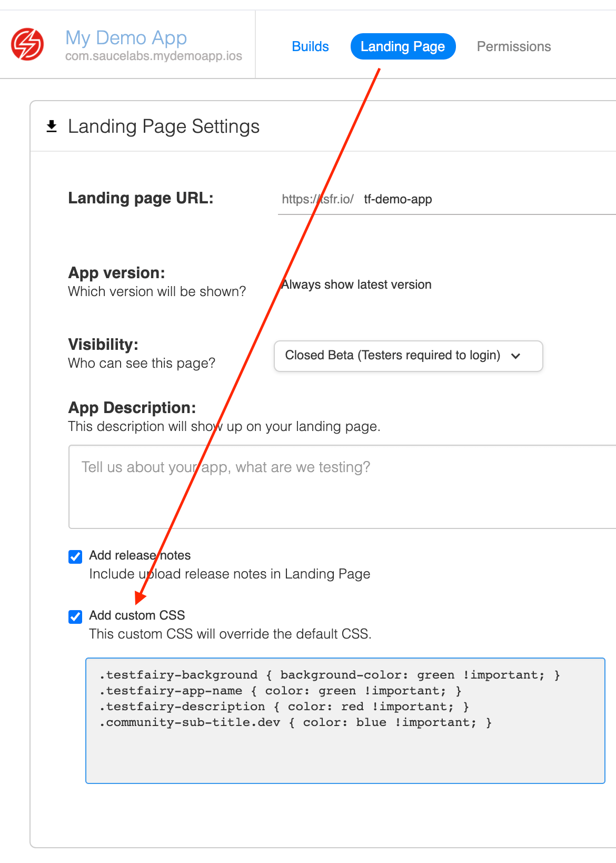Click the Landing Page Settings heading
Image resolution: width=616 pixels, height=863 pixels.
(x=163, y=126)
